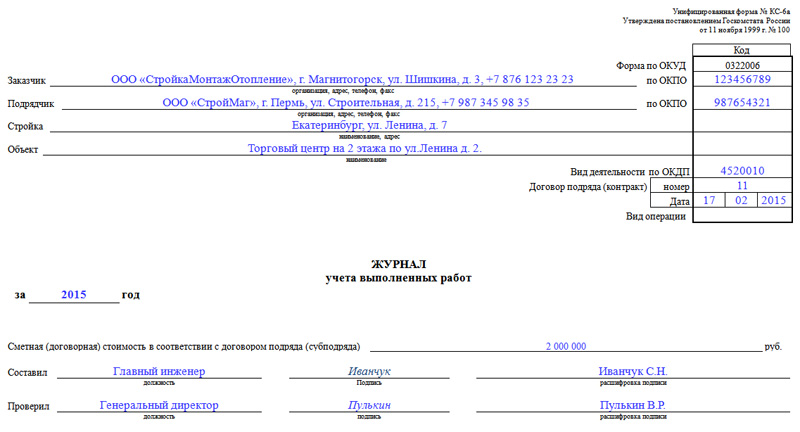Click the Стройка address Екатеринбург field

click(369, 125)
